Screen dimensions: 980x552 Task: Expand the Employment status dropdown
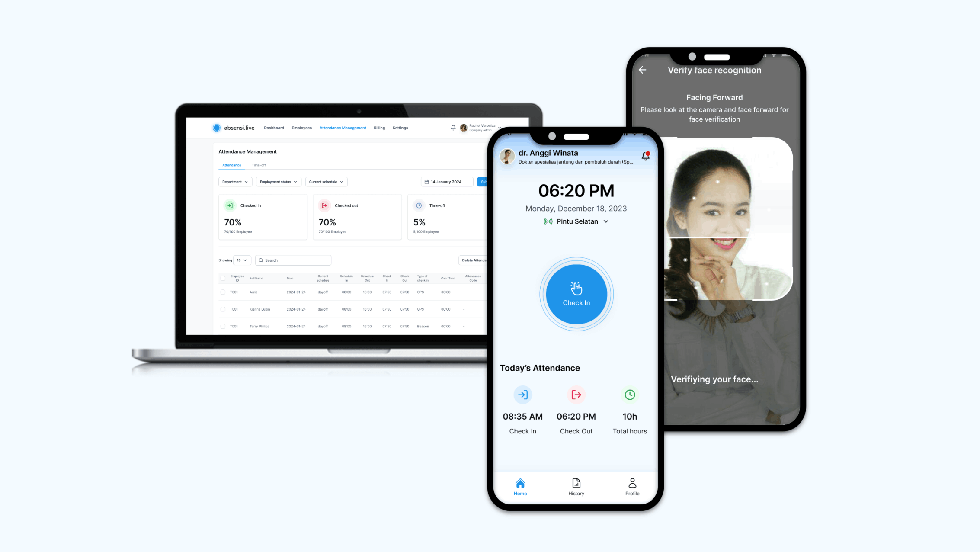pos(278,181)
